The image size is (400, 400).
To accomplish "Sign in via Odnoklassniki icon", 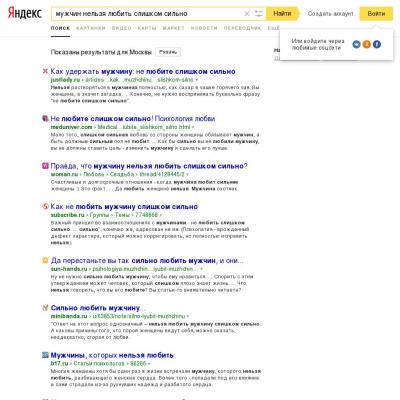I will tap(366, 44).
